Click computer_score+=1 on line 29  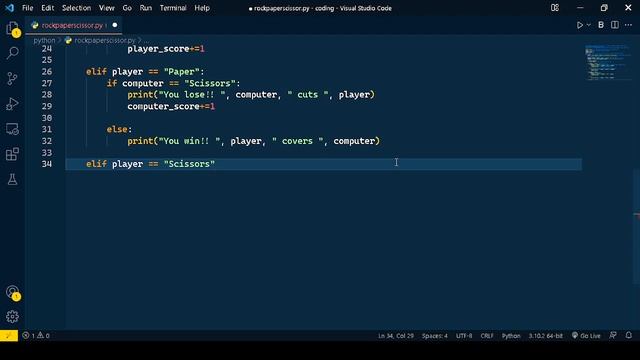[x=171, y=107]
